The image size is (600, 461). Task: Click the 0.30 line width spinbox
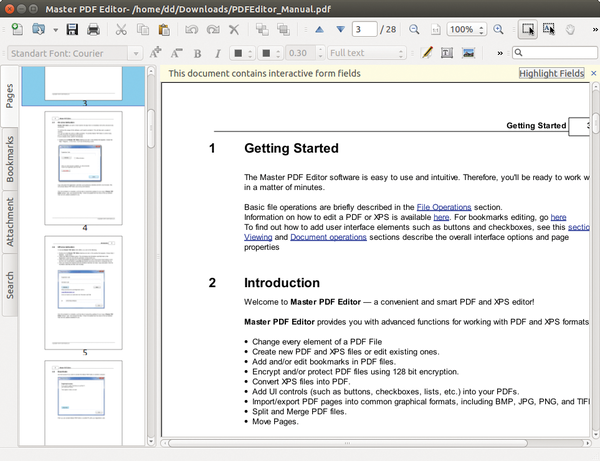coord(305,53)
